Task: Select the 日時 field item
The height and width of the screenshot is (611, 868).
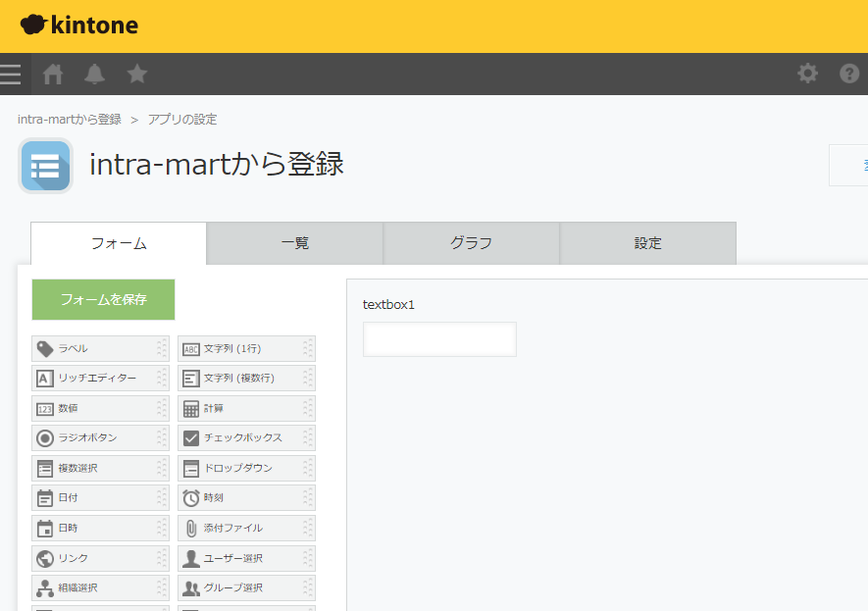Action: pos(100,528)
